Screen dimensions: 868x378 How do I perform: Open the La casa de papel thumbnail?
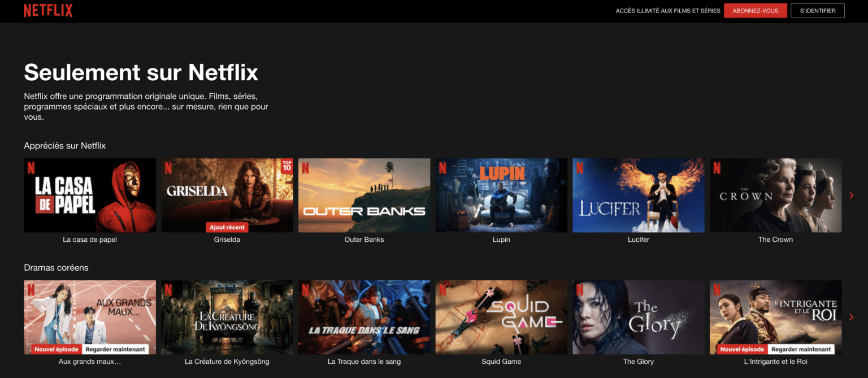pos(90,195)
